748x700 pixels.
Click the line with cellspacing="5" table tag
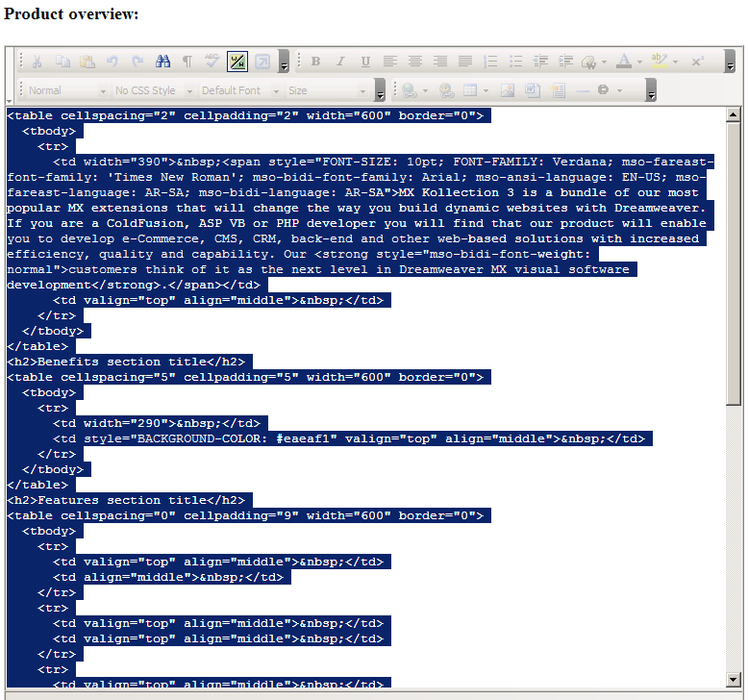coord(245,377)
